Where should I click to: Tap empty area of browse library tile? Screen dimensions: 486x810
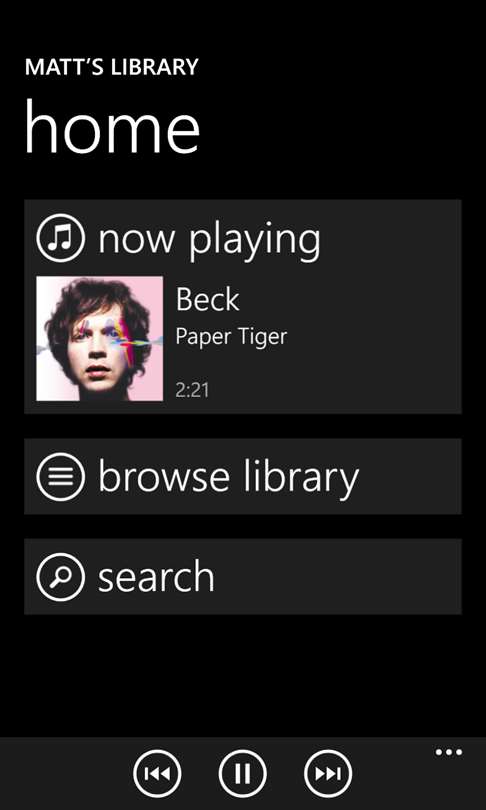[x=413, y=476]
